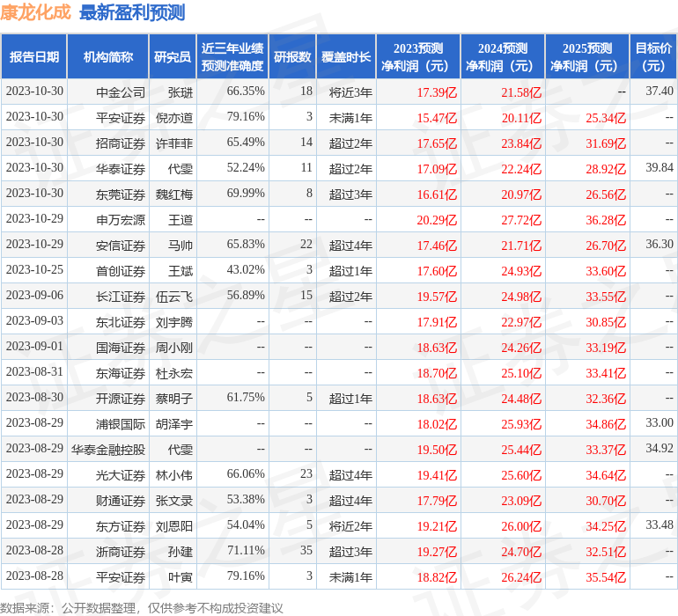678x616 pixels.
Task: Click the 康龙化成 title text
Action: (x=35, y=12)
